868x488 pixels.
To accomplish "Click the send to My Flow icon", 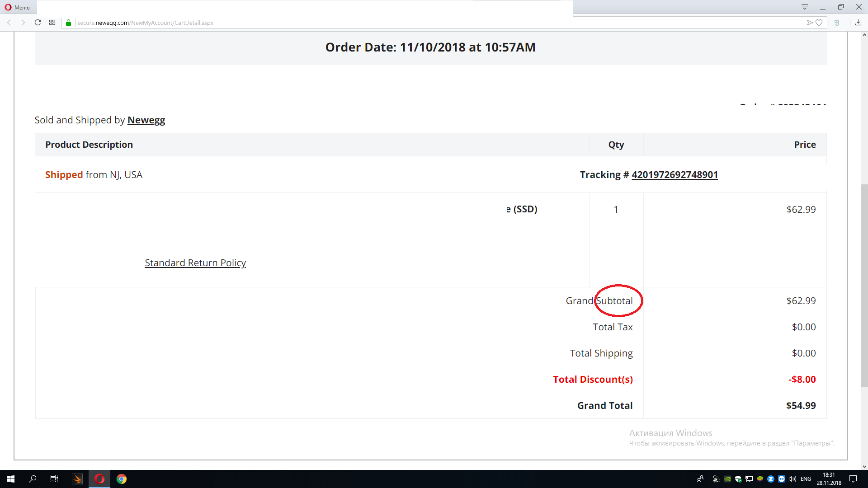I will point(810,23).
